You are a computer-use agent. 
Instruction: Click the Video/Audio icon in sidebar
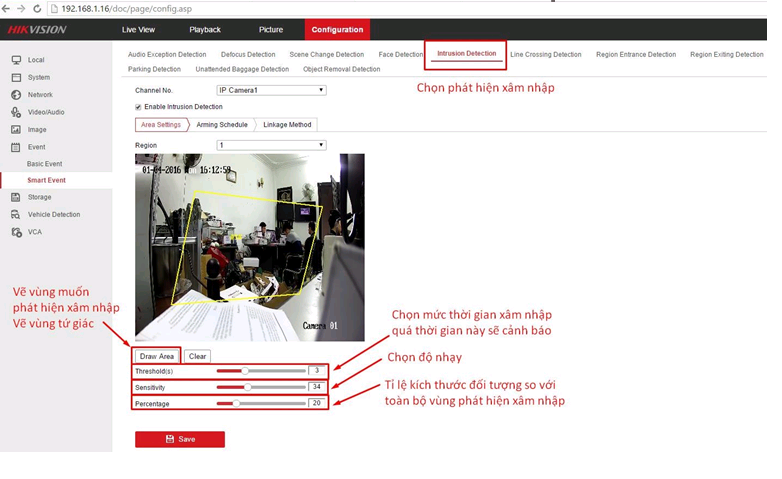tap(16, 112)
